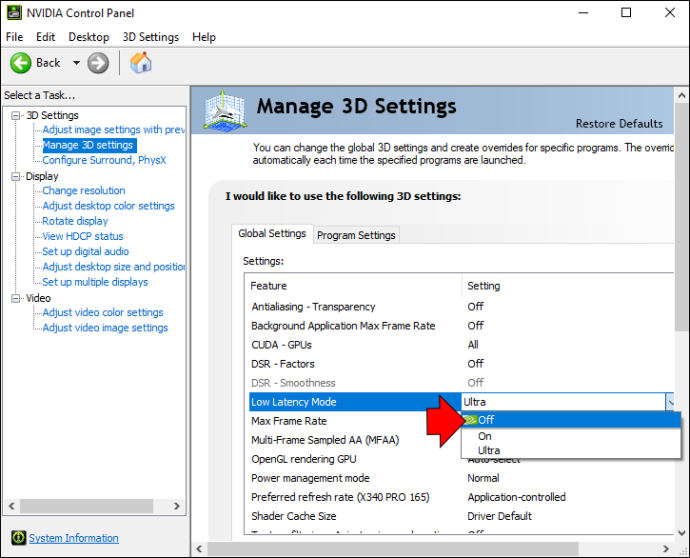
Task: Open the Home icon in toolbar
Action: [141, 62]
